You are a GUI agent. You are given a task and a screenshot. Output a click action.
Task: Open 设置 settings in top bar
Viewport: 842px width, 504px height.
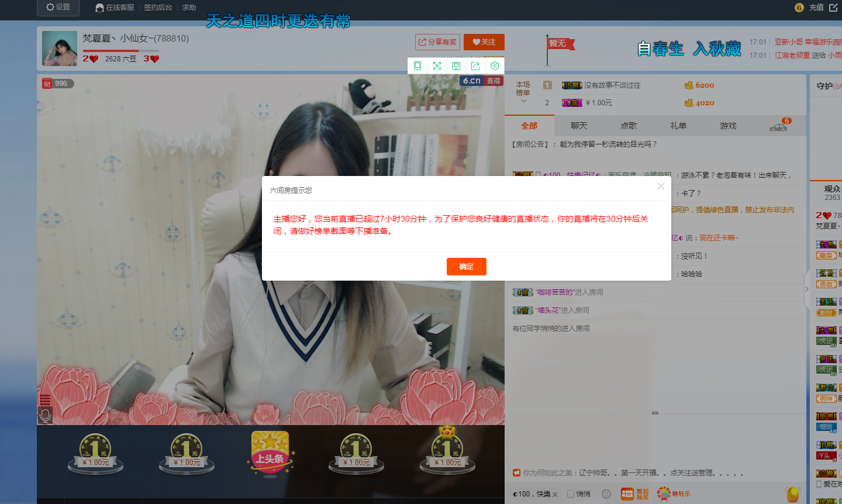pos(58,7)
